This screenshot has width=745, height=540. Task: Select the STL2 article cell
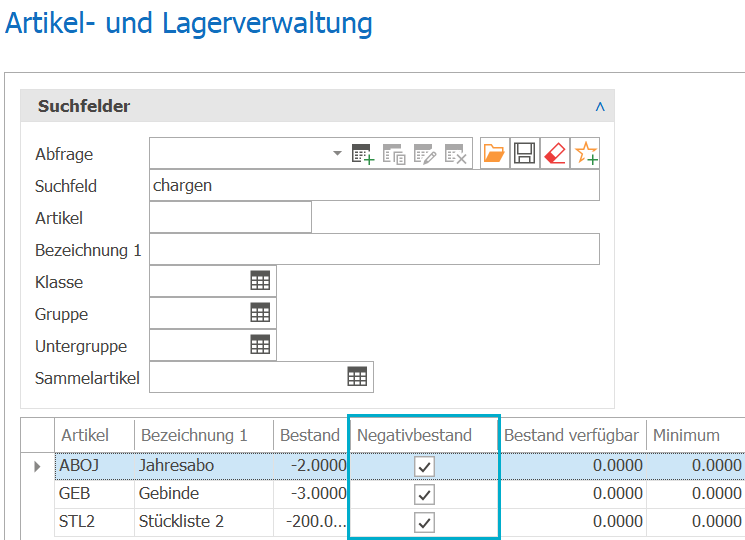[94, 522]
